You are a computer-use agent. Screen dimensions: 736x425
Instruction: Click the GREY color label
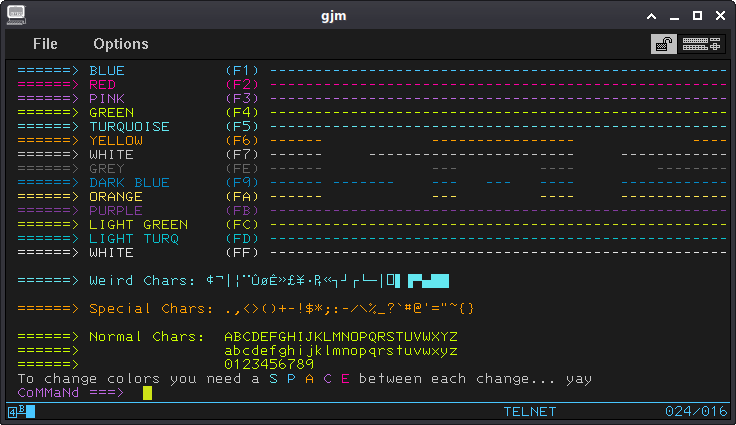click(107, 169)
